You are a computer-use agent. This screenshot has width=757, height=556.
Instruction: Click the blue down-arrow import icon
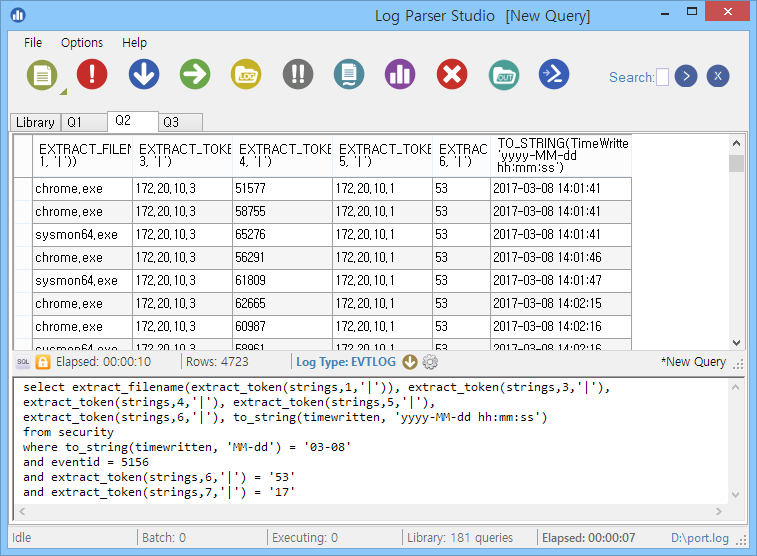click(x=144, y=74)
